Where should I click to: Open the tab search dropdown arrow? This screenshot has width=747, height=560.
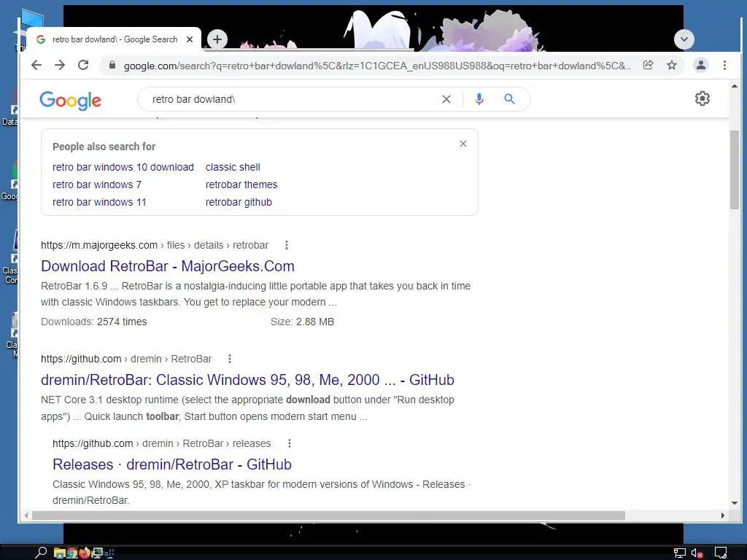684,39
